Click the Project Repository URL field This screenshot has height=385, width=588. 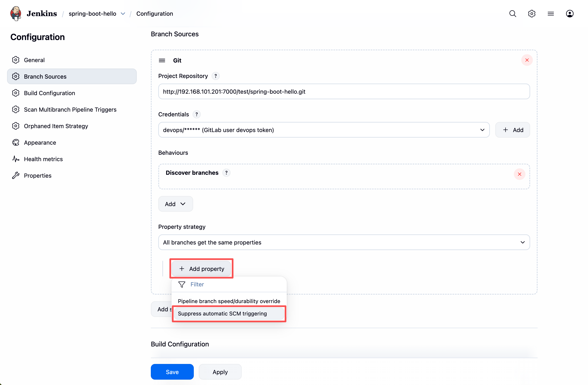coord(344,92)
